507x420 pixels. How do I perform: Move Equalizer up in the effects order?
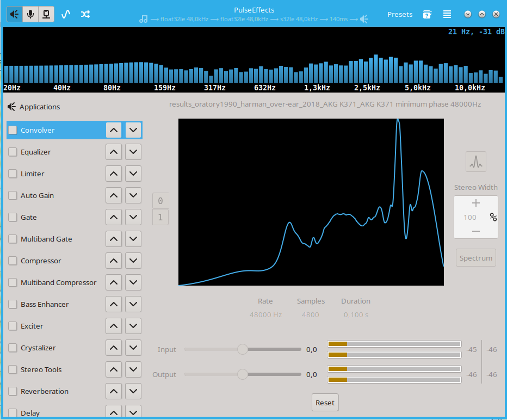pyautogui.click(x=114, y=152)
